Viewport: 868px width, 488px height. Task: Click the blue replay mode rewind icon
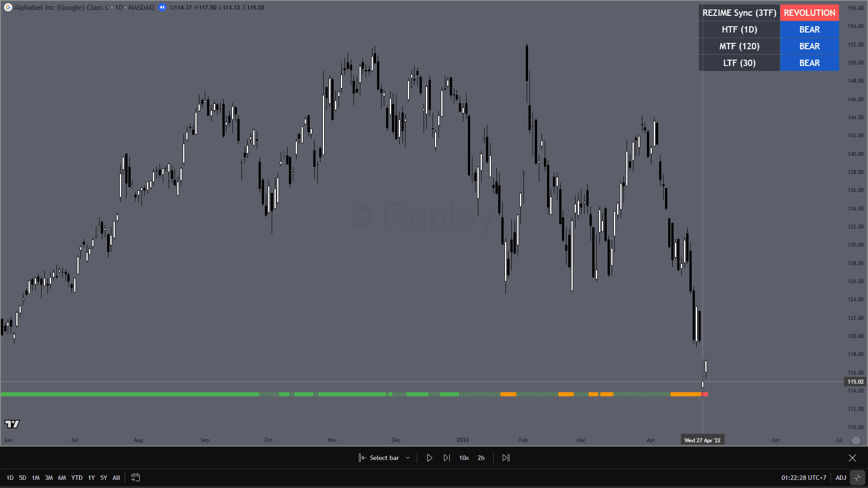(x=162, y=7)
